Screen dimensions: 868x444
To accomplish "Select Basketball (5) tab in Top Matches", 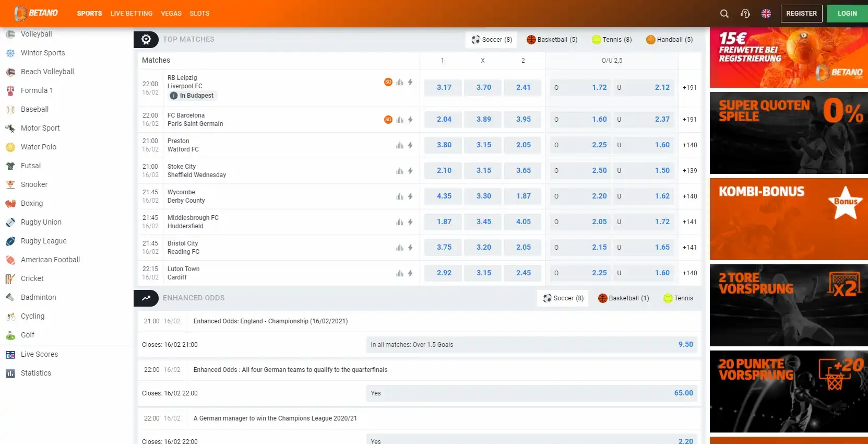I will pyautogui.click(x=552, y=40).
